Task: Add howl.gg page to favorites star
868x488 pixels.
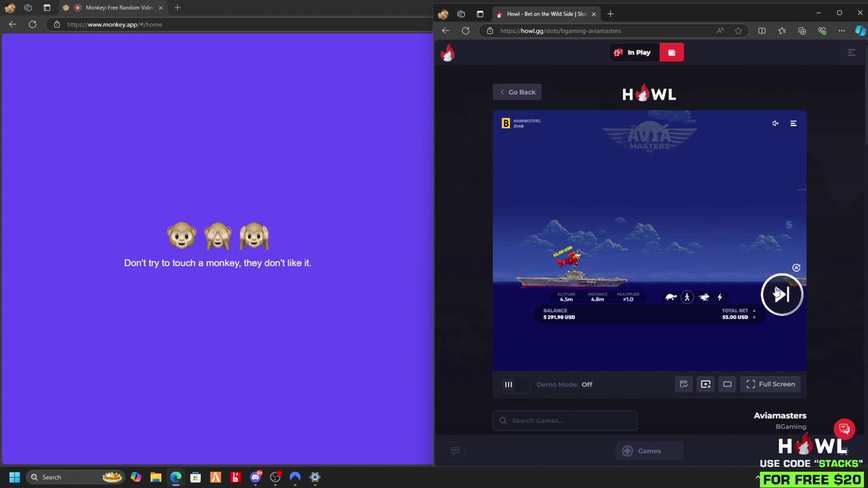Action: 738,30
